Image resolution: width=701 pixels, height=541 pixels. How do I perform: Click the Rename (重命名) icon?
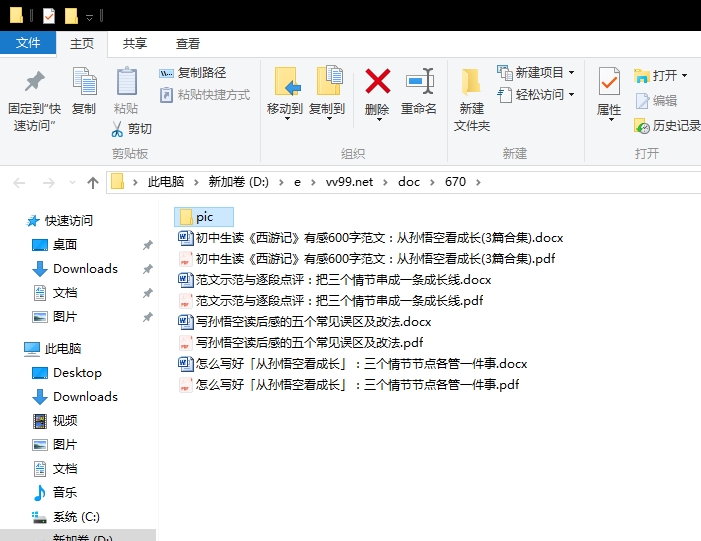point(419,81)
